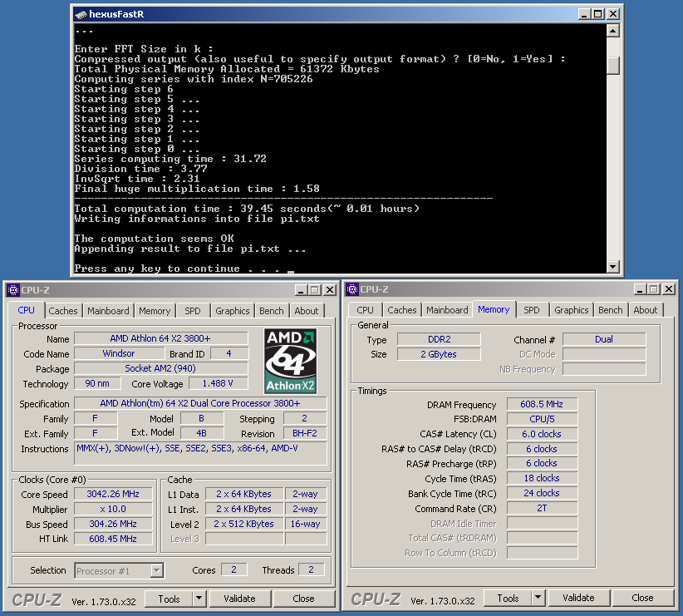Click the Multiplier value 'x 10.0'
The width and height of the screenshot is (683, 616).
pos(113,509)
